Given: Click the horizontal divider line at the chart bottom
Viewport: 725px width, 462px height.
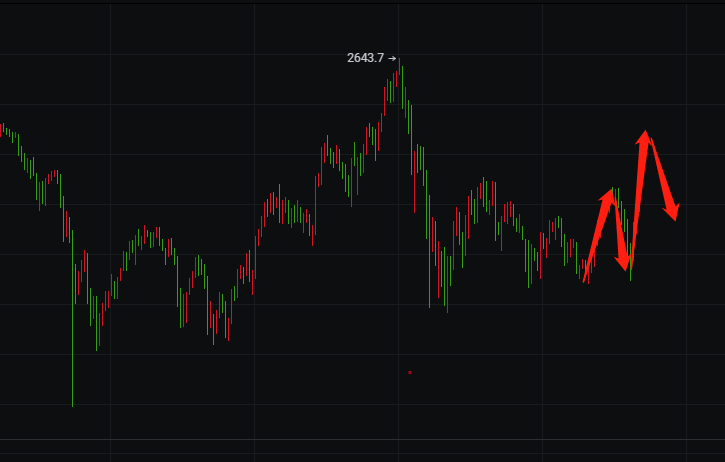Looking at the screenshot, I should point(362,439).
